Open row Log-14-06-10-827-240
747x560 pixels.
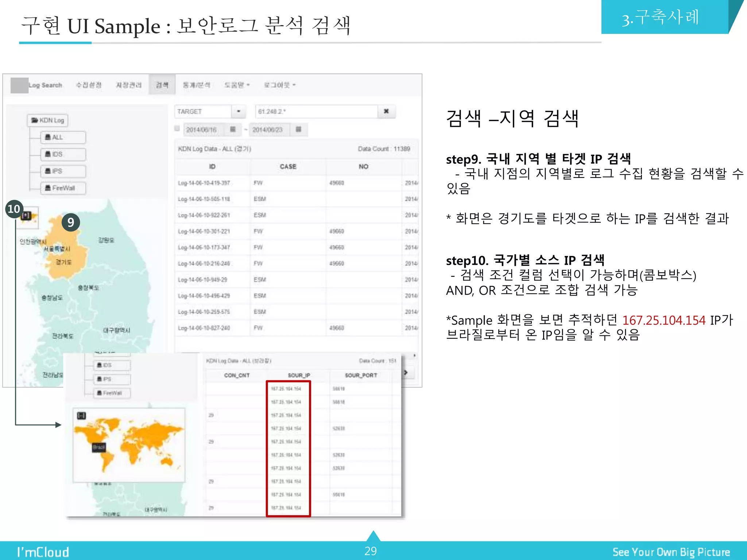(296, 328)
